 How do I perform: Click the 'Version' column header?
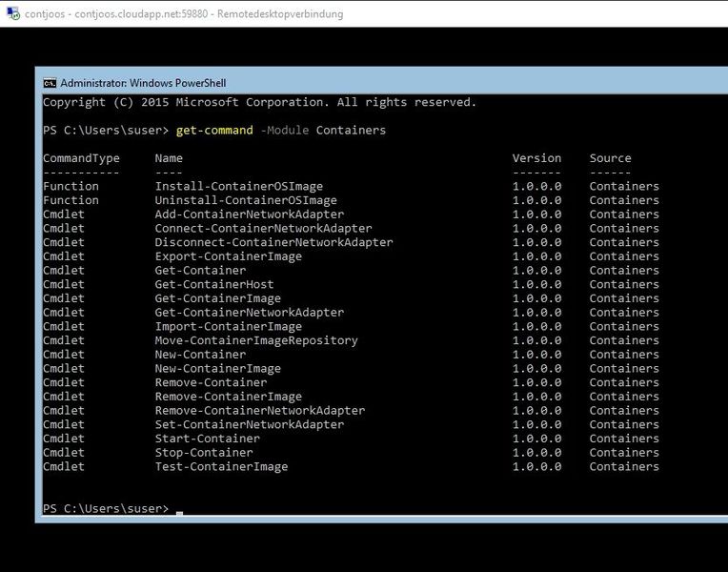[x=536, y=158]
